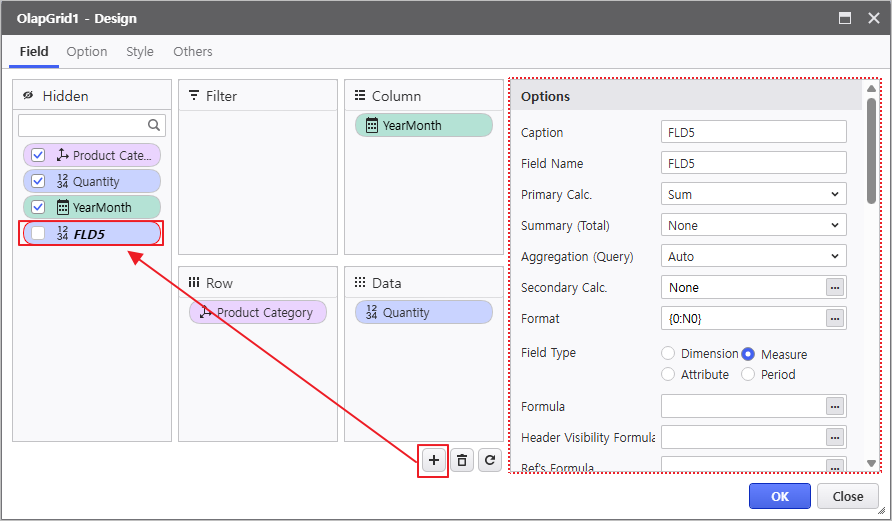Click the refresh fields icon
Screen dimensions: 892x521
[489, 460]
